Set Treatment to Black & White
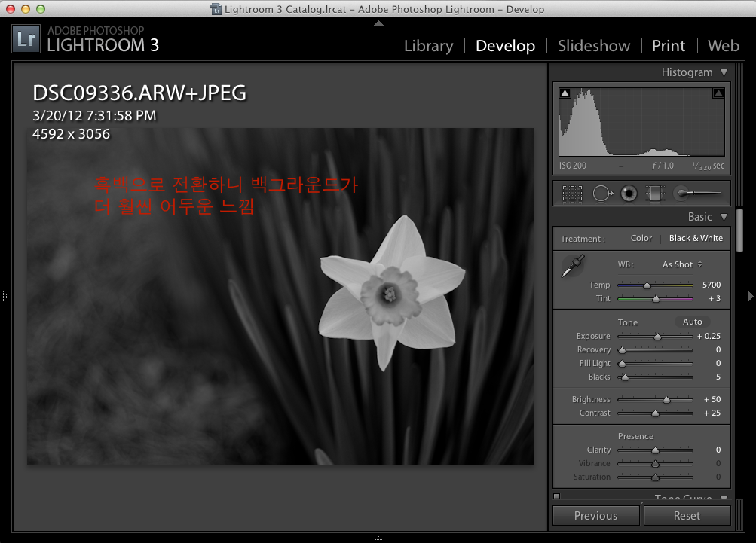This screenshot has width=756, height=543. (x=695, y=238)
